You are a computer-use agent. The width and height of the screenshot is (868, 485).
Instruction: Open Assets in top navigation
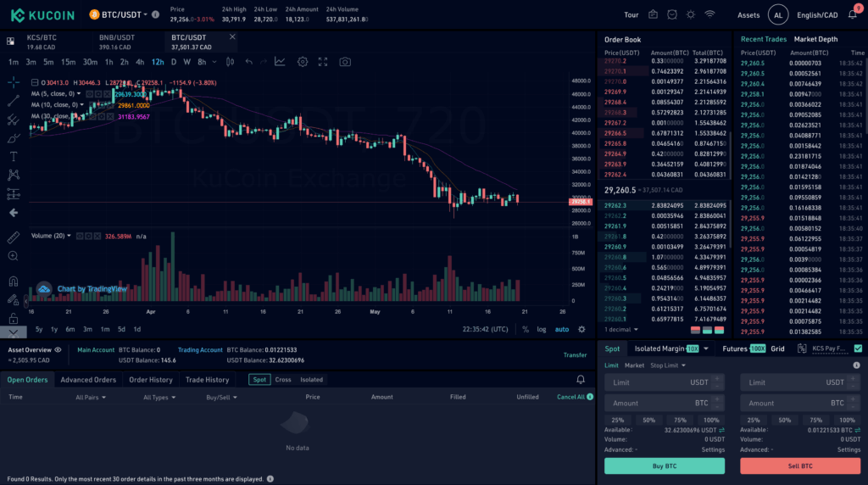pos(748,15)
